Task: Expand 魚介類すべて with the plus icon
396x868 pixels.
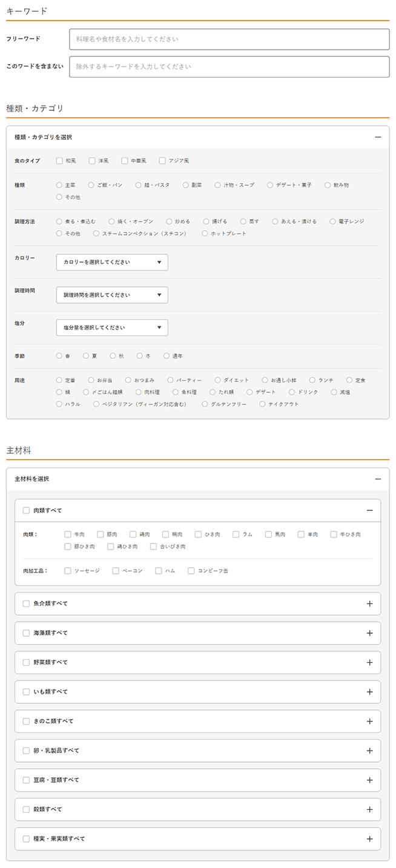Action: coord(369,603)
